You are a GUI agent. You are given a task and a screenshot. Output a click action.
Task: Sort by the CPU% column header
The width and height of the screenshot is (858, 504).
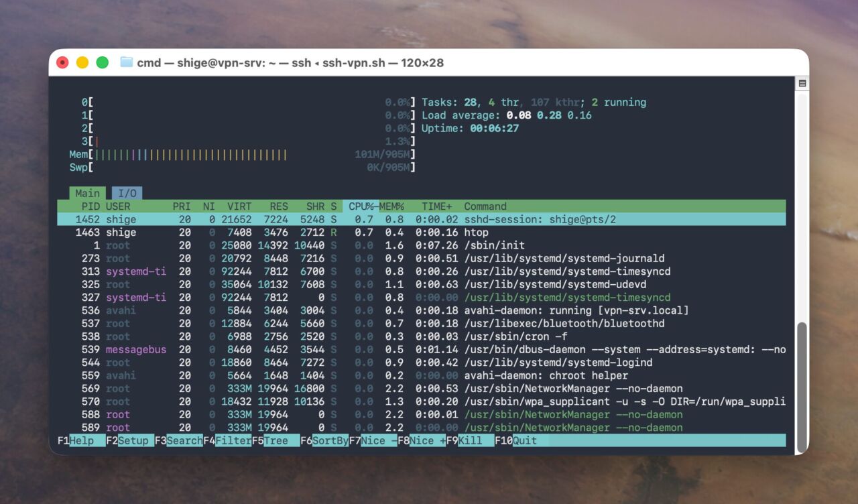(361, 206)
